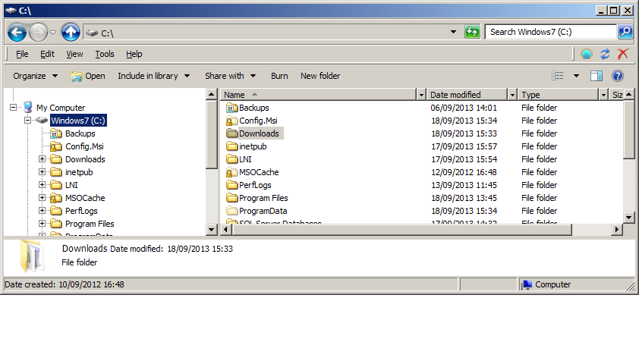The height and width of the screenshot is (364, 639).
Task: Click drive icon in address bar
Action: 92,33
